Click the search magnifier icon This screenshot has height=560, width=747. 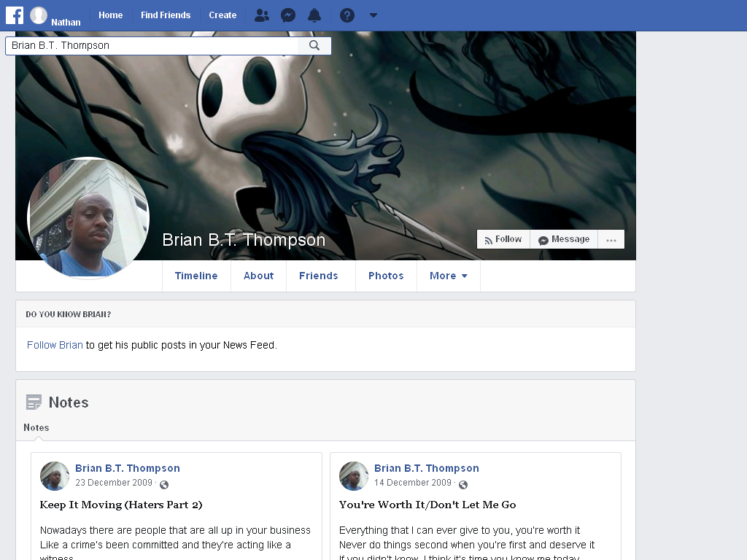[314, 45]
